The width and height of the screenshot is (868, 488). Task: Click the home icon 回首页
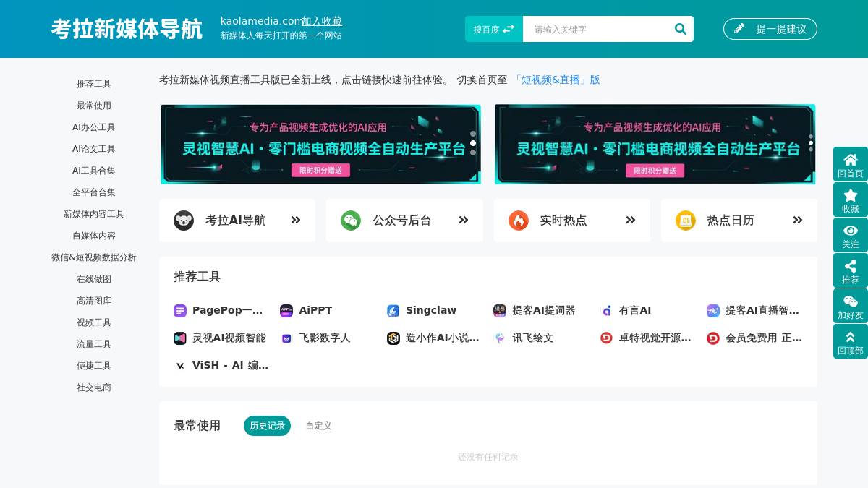(851, 160)
